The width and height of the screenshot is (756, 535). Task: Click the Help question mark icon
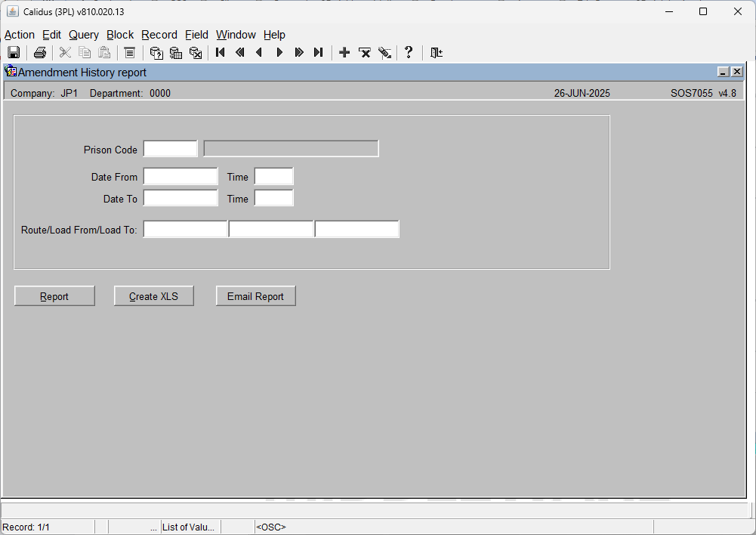click(x=409, y=52)
